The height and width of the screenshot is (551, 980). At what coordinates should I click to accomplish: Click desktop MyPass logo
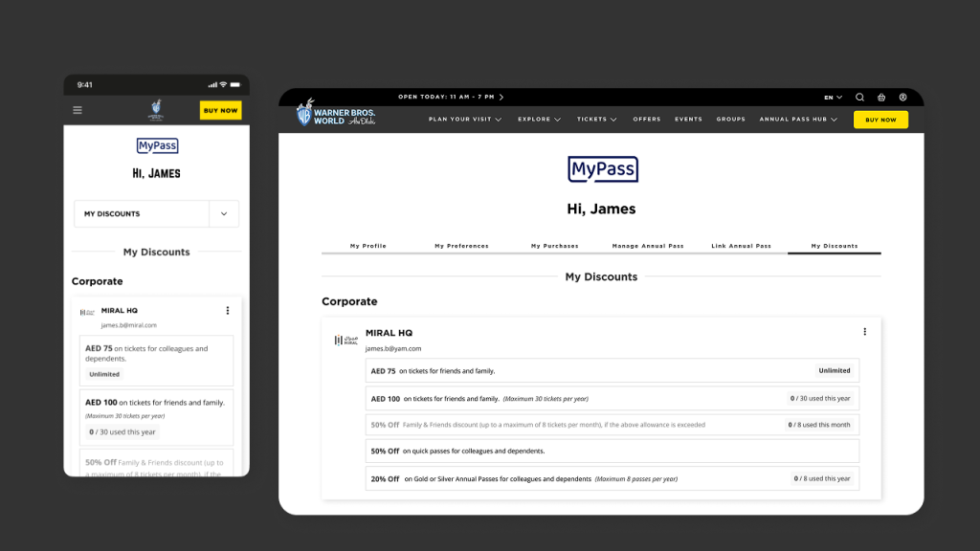click(603, 169)
